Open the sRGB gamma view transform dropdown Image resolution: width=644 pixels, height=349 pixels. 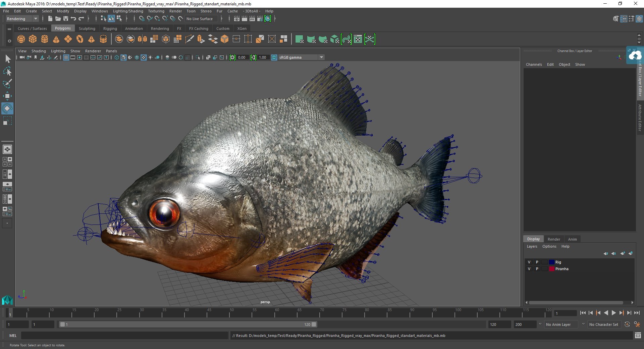(x=301, y=57)
